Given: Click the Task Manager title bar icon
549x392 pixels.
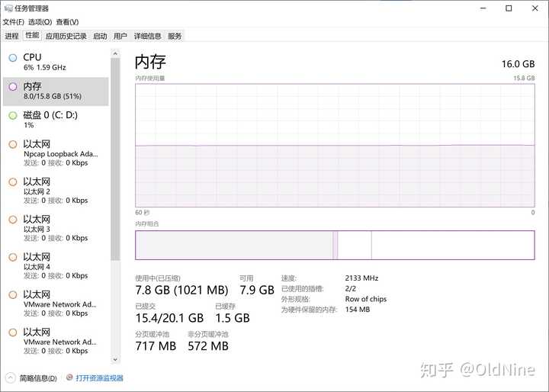Looking at the screenshot, I should coord(8,8).
